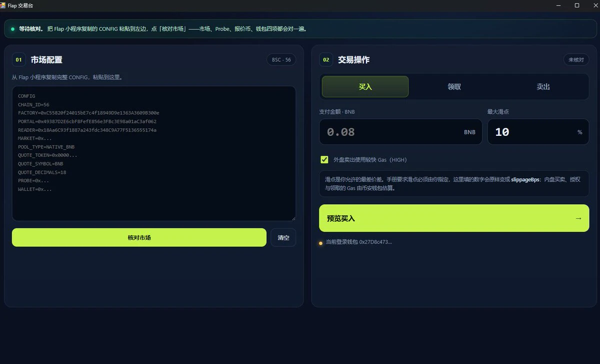The height and width of the screenshot is (364, 600).
Task: Click the 核对市场 button
Action: coord(139,237)
